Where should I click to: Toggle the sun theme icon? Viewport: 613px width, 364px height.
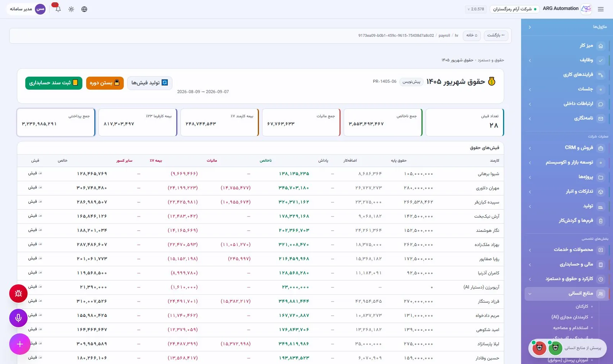point(71,9)
